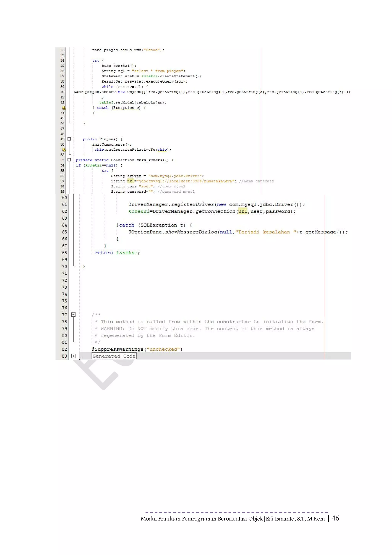This screenshot has height=555, width=392.
Task: Click the "select * from pinjam" string
Action: coord(157,71)
